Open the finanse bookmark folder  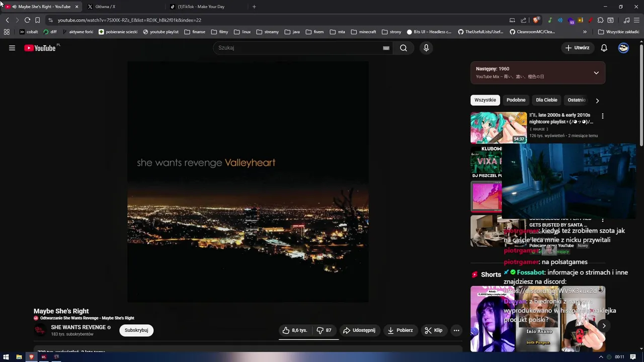[195, 32]
